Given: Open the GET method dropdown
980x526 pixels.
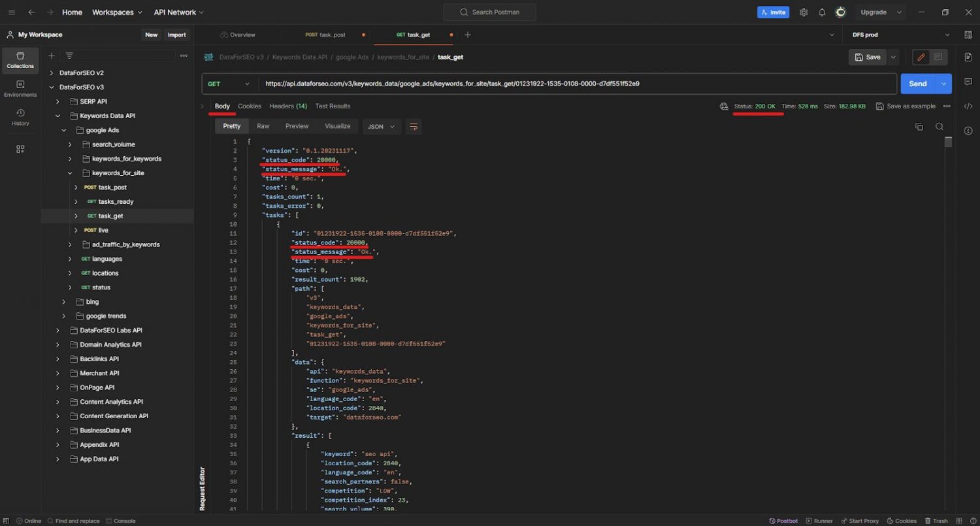Looking at the screenshot, I should 229,84.
